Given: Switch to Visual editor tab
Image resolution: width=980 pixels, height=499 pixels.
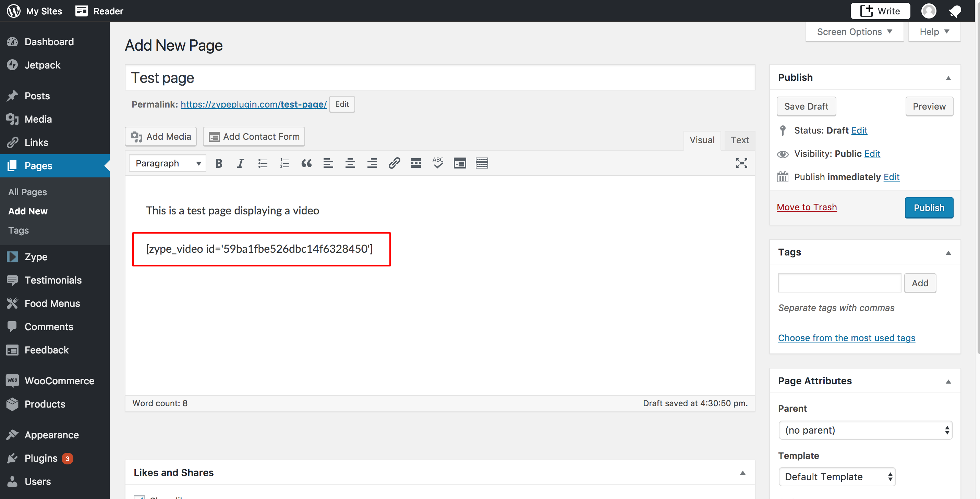Looking at the screenshot, I should pos(702,140).
